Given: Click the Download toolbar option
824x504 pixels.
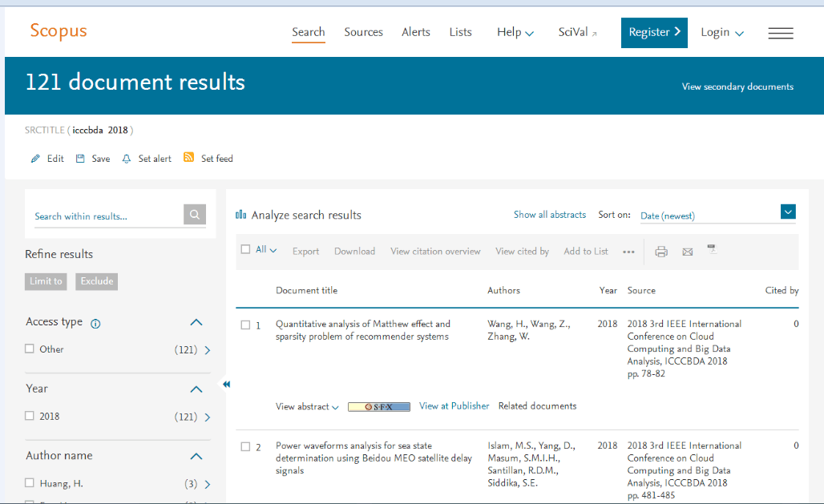Looking at the screenshot, I should (x=355, y=252).
